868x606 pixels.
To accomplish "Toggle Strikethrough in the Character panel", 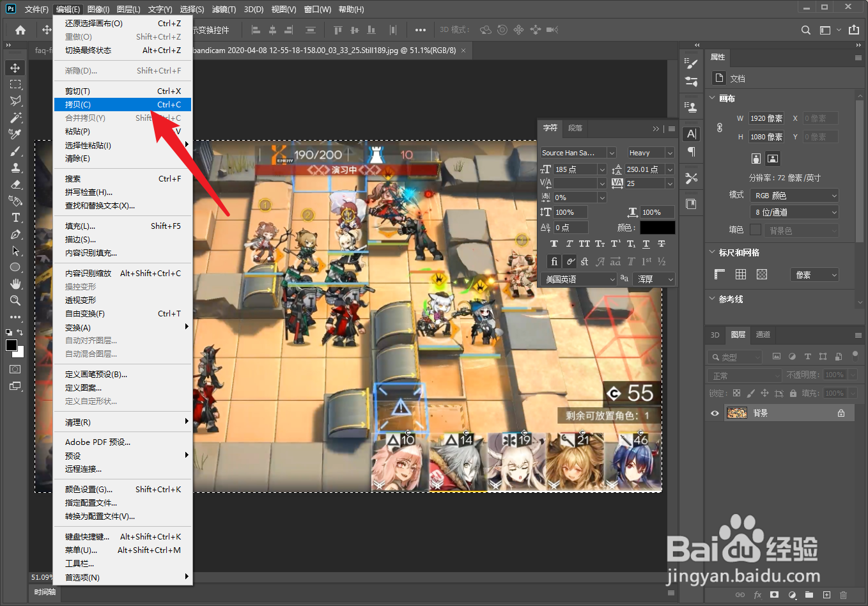I will (662, 244).
